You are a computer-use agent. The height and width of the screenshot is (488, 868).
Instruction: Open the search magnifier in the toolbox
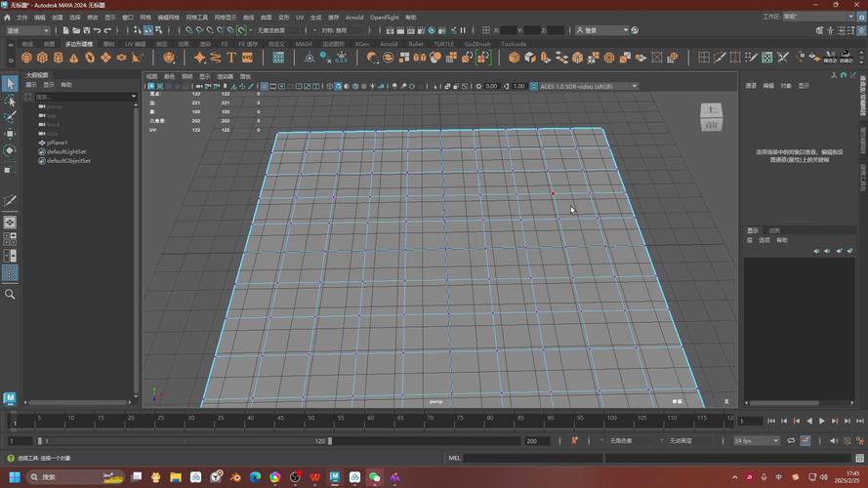(x=10, y=294)
